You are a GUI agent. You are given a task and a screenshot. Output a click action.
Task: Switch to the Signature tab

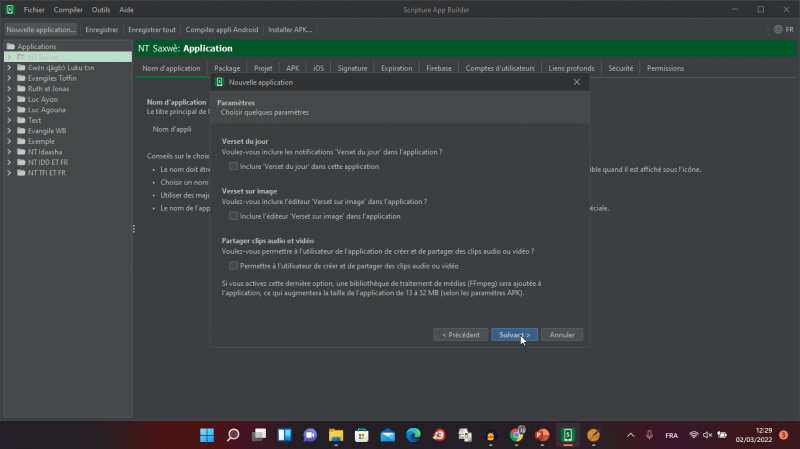(352, 68)
